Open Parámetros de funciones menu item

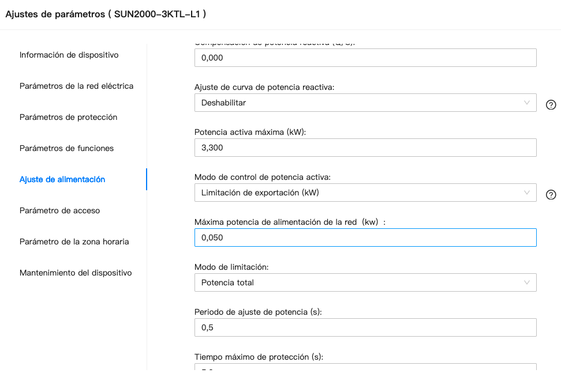click(x=66, y=148)
